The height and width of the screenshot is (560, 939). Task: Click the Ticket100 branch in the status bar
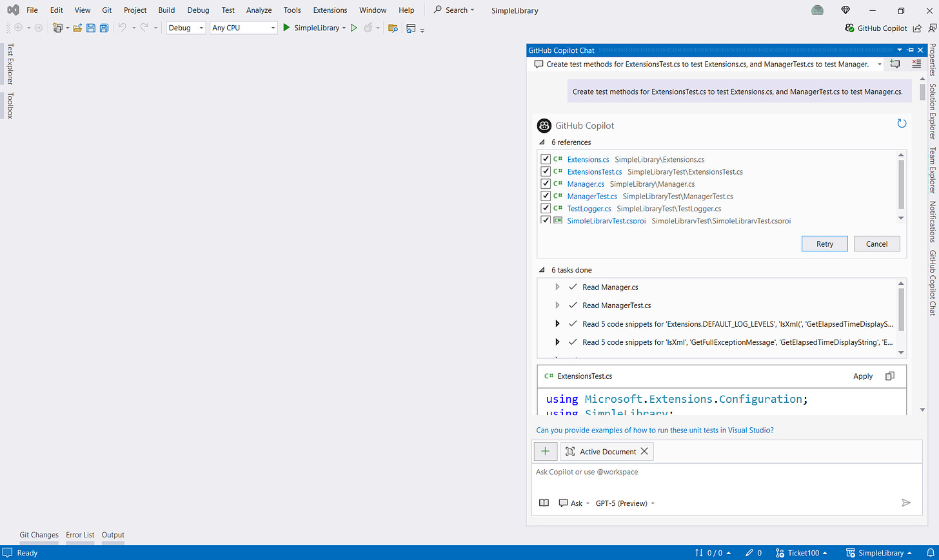tap(802, 553)
